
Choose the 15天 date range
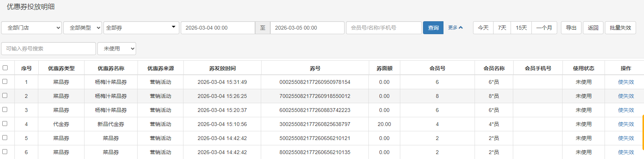[521, 28]
